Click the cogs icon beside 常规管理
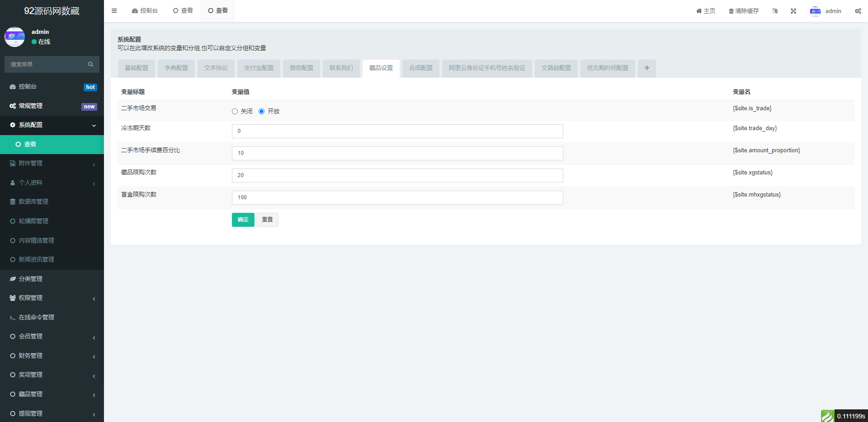The width and height of the screenshot is (868, 422). tap(13, 106)
